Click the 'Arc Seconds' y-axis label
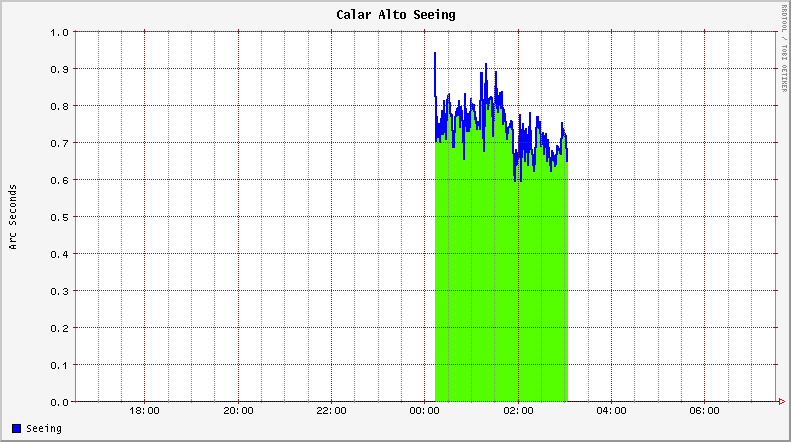Screen dimensions: 791x442 click(13, 217)
